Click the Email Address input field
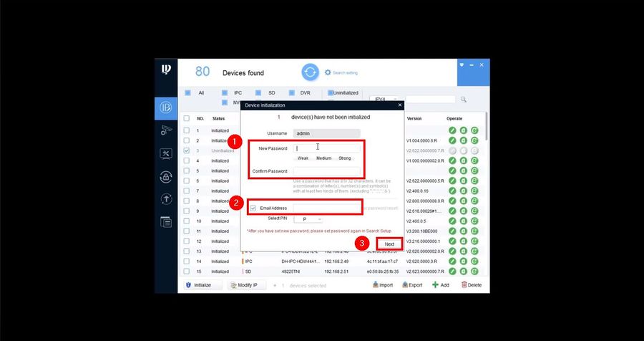Screen dimensions: 644x341 [x=326, y=208]
